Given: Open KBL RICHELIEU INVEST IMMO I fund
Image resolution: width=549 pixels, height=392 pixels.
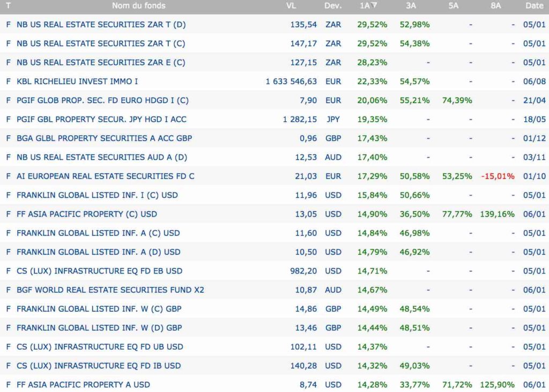Looking at the screenshot, I should [77, 82].
